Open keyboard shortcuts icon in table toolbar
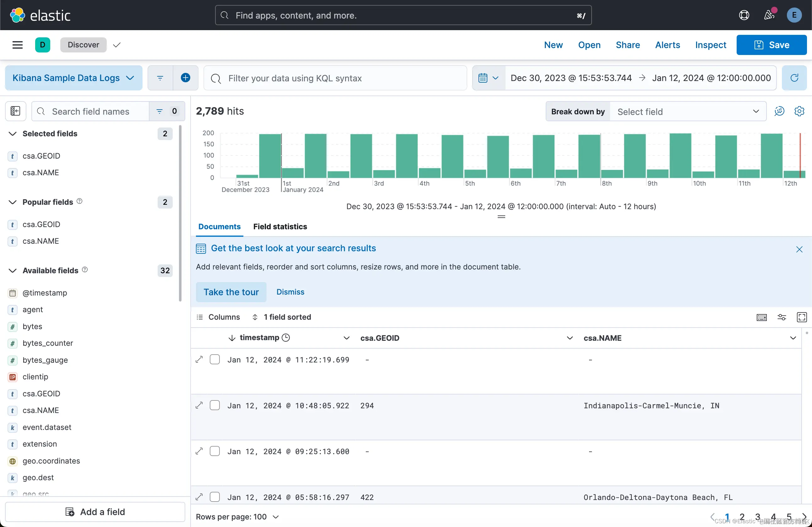Image resolution: width=812 pixels, height=527 pixels. 761,317
